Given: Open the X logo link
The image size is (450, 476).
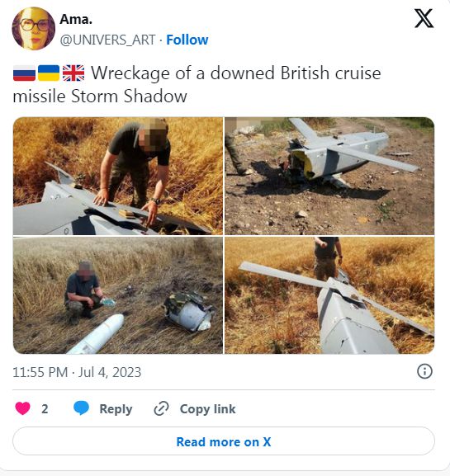Looking at the screenshot, I should 424,18.
